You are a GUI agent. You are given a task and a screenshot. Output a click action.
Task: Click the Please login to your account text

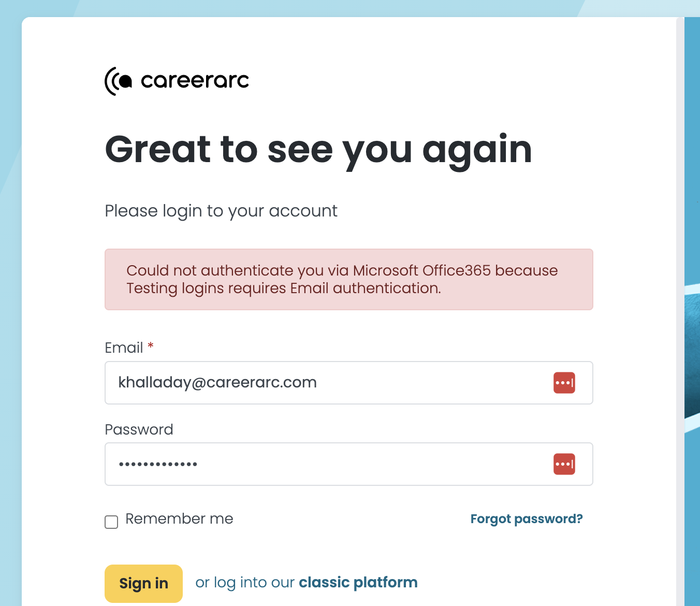(221, 211)
